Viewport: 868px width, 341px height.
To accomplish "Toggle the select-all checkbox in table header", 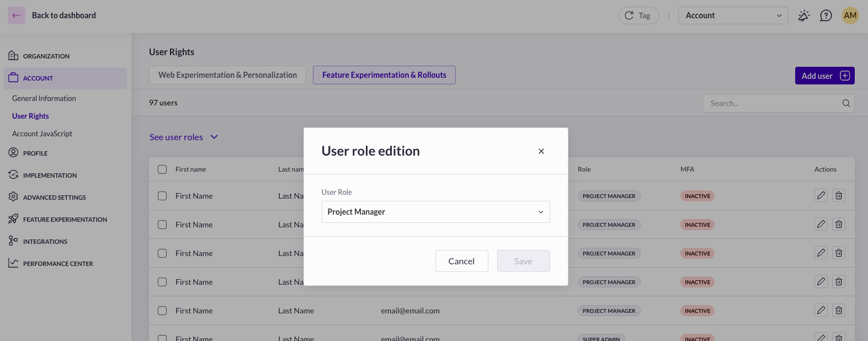I will [x=162, y=169].
